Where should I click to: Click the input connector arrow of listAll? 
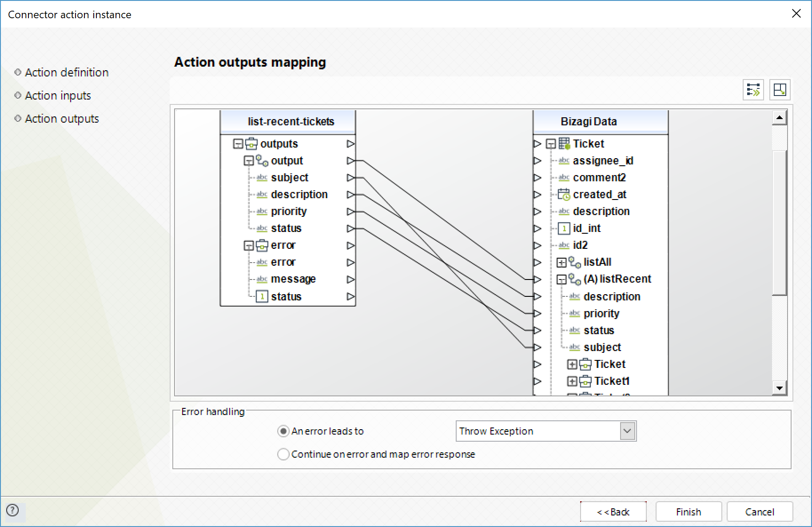[x=537, y=262]
